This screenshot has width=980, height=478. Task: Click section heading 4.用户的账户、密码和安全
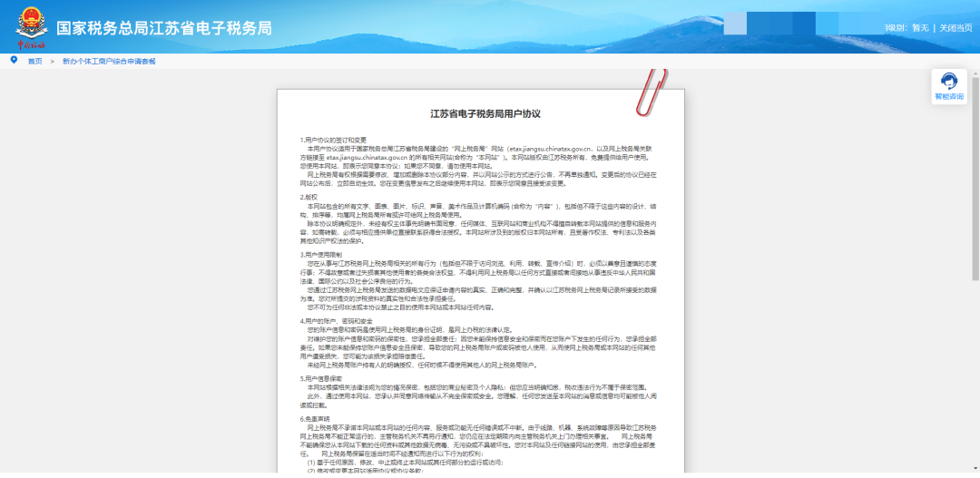tap(336, 320)
